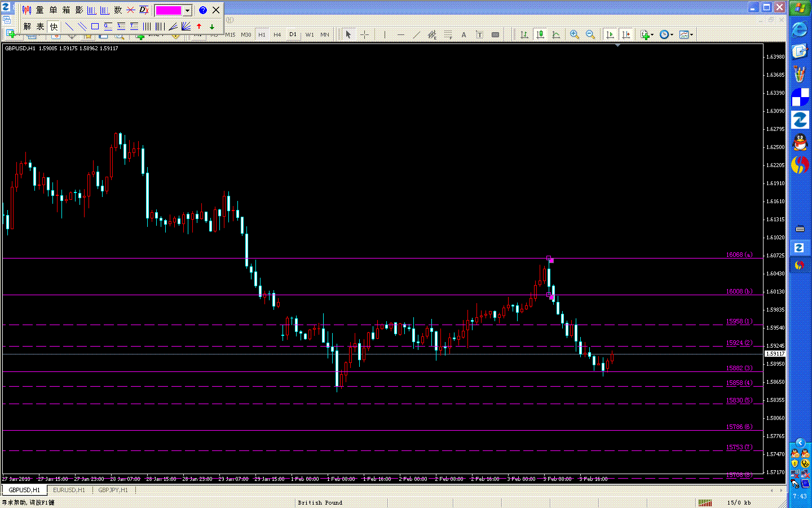812x508 pixels.
Task: Click the Dx delete icon in floating toolbar
Action: coord(144,10)
